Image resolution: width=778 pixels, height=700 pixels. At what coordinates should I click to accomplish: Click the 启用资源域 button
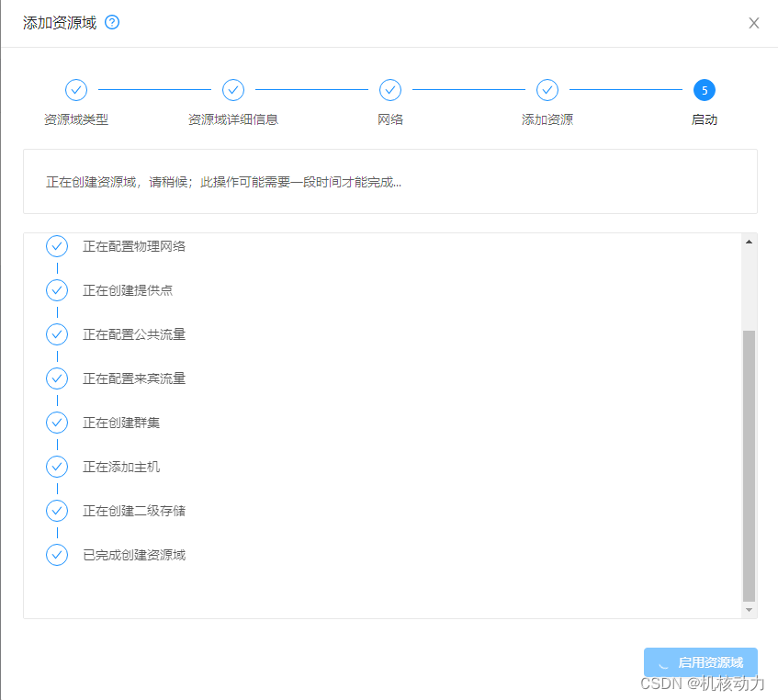[x=700, y=662]
